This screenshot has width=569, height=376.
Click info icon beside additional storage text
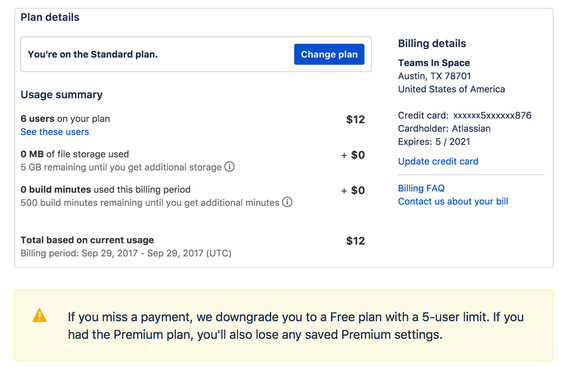tap(229, 167)
